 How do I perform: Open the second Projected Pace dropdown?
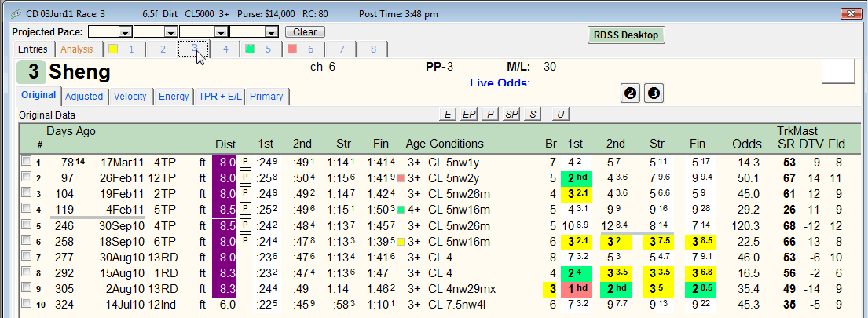tap(171, 32)
